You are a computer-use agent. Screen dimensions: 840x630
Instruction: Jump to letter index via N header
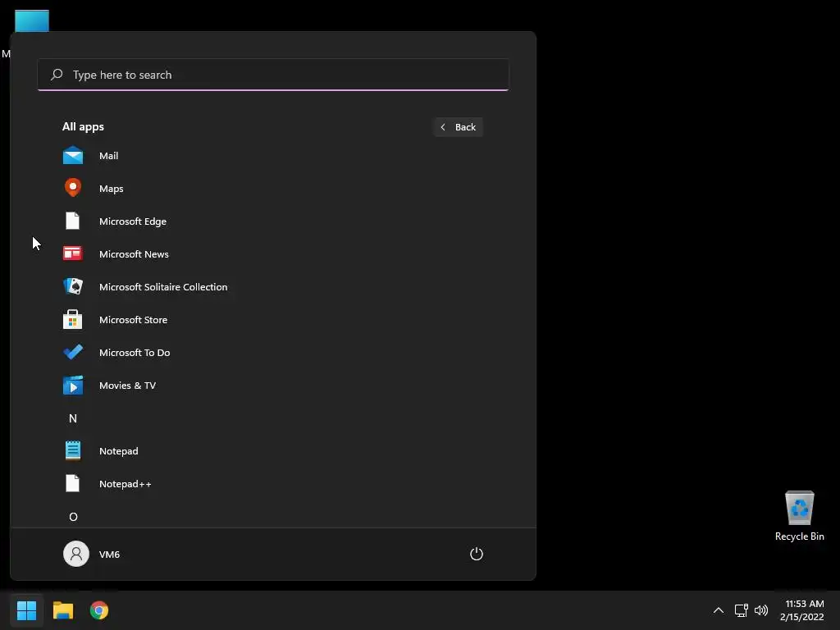coord(73,418)
